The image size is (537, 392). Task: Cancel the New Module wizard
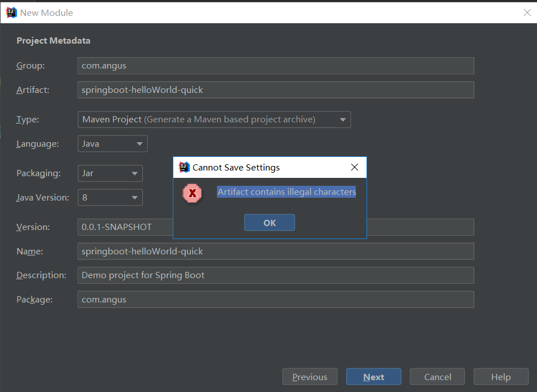click(x=437, y=377)
